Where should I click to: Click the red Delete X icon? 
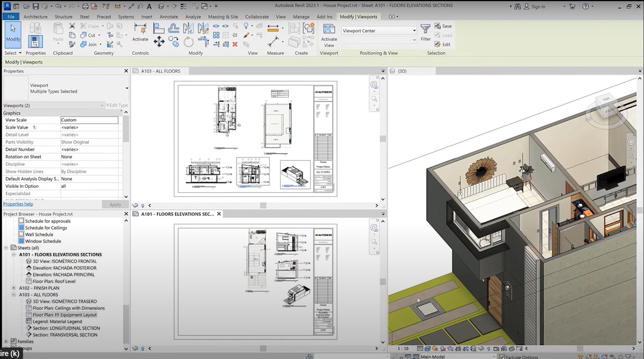tap(235, 44)
